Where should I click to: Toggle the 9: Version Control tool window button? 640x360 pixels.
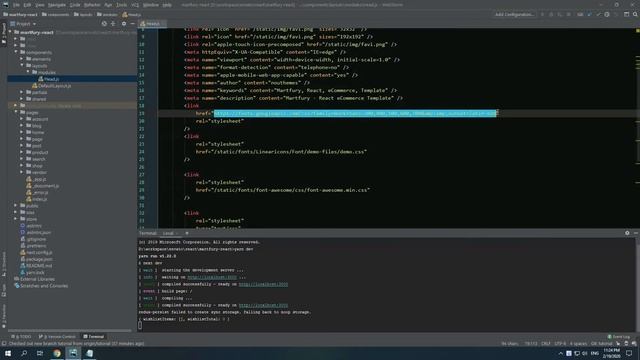point(57,337)
